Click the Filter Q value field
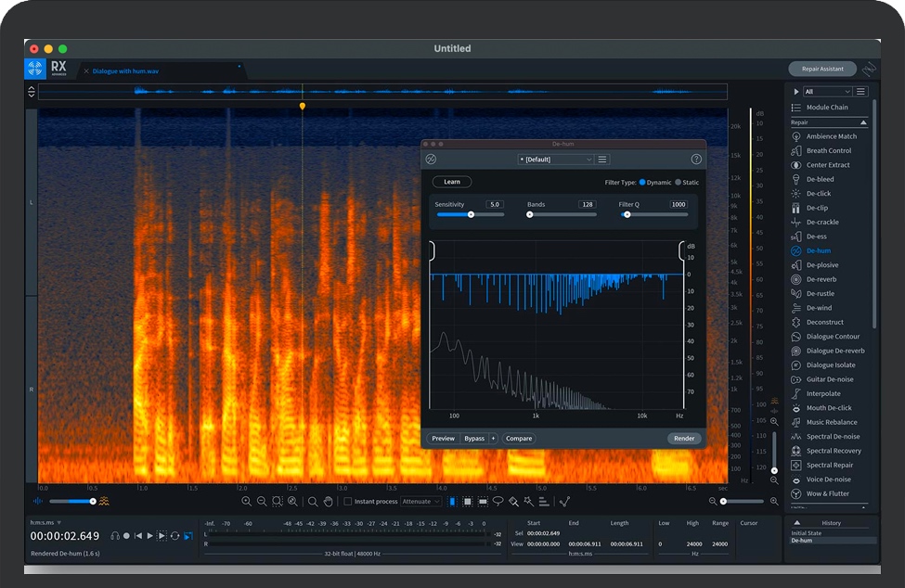The height and width of the screenshot is (588, 905). pyautogui.click(x=678, y=204)
